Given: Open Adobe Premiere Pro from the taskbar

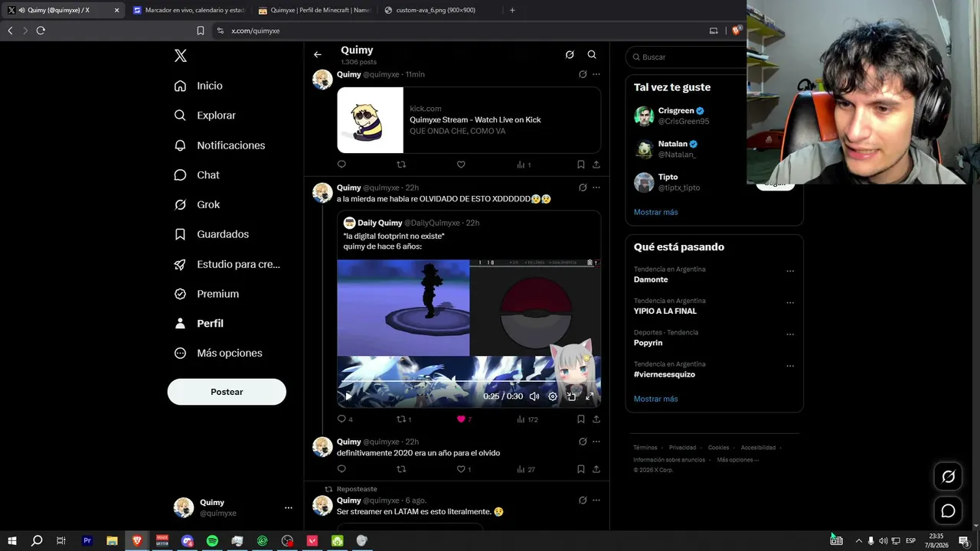Looking at the screenshot, I should (87, 541).
